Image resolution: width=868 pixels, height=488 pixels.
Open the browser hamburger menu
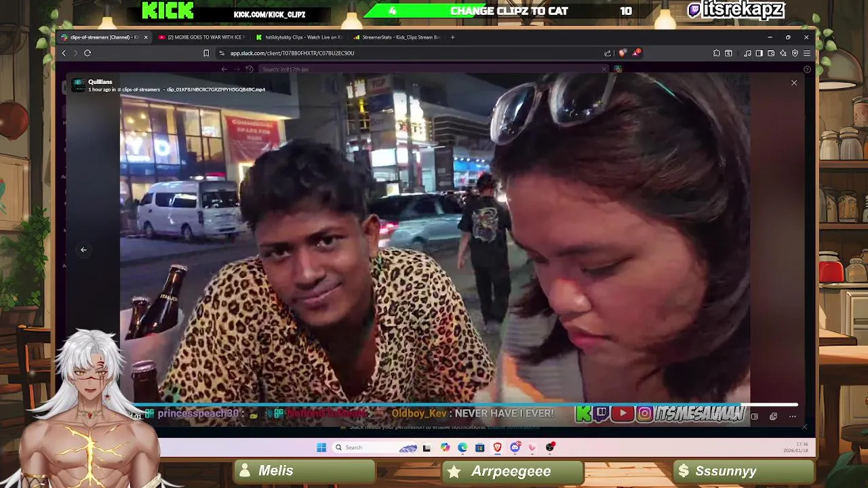click(807, 53)
